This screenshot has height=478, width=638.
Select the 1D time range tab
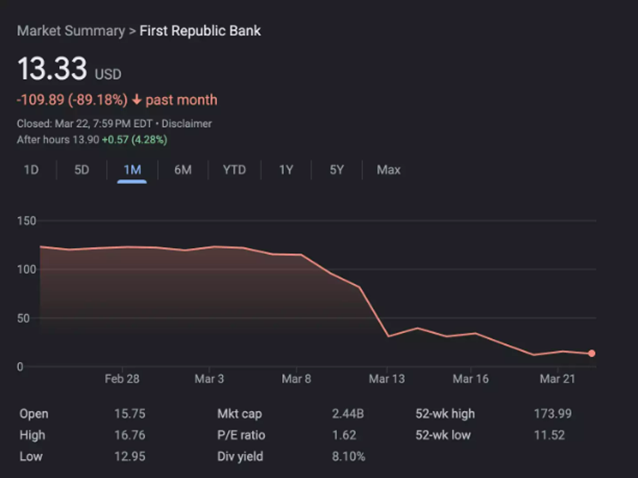pos(31,170)
